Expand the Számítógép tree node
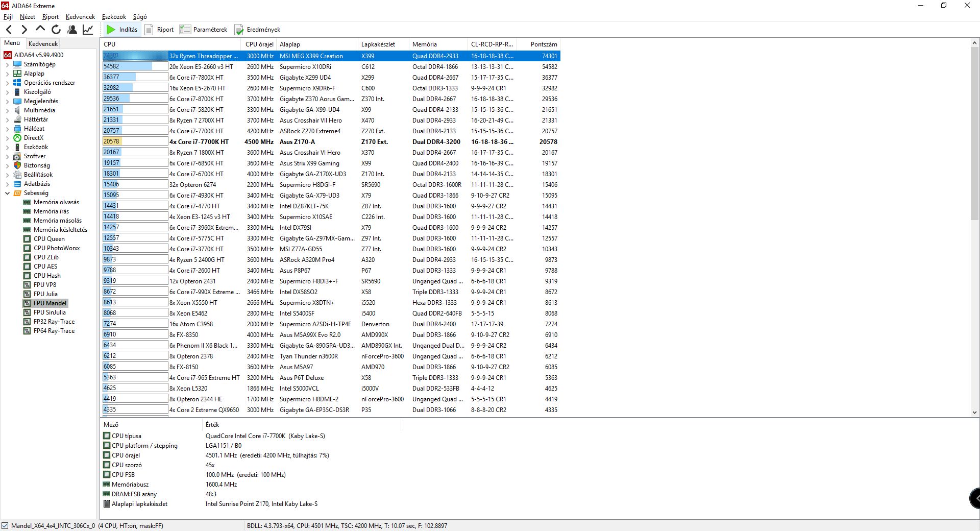 pyautogui.click(x=7, y=65)
